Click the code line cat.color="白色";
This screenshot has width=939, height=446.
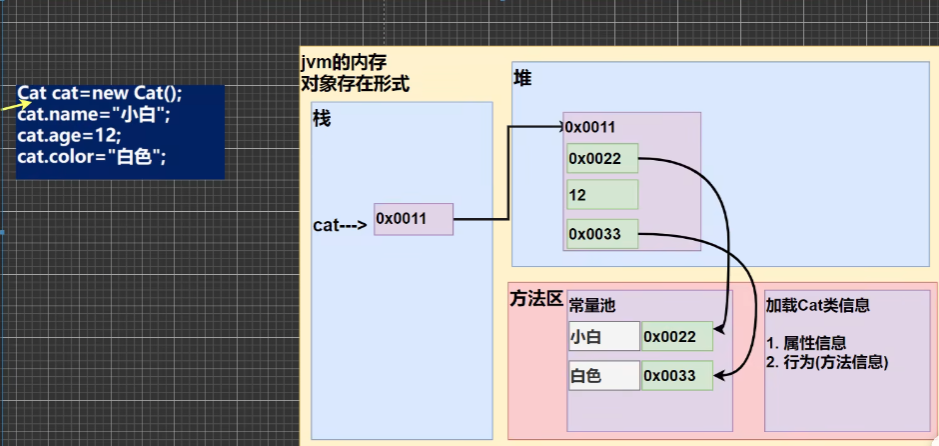[92, 157]
